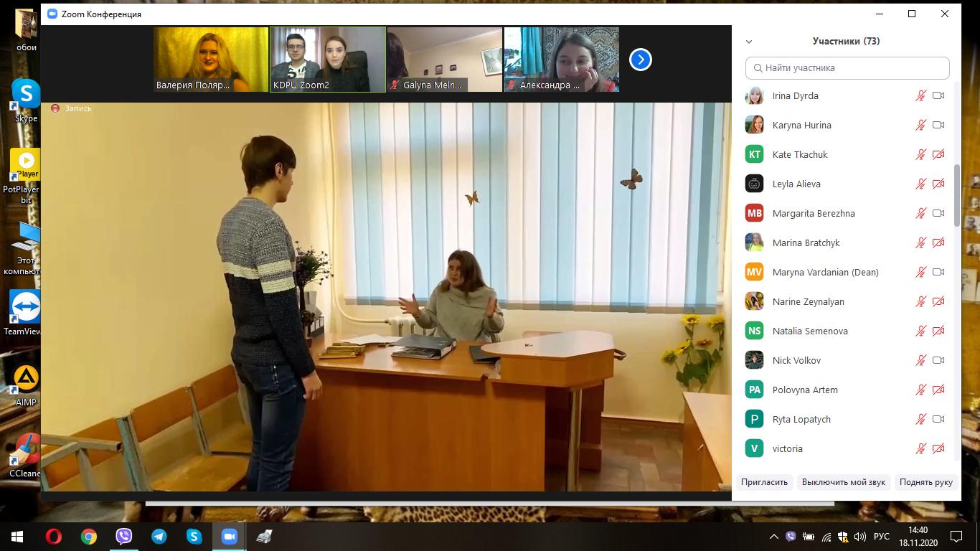Select participant Margarita Berezhna in the list
The width and height of the screenshot is (980, 551).
point(813,213)
